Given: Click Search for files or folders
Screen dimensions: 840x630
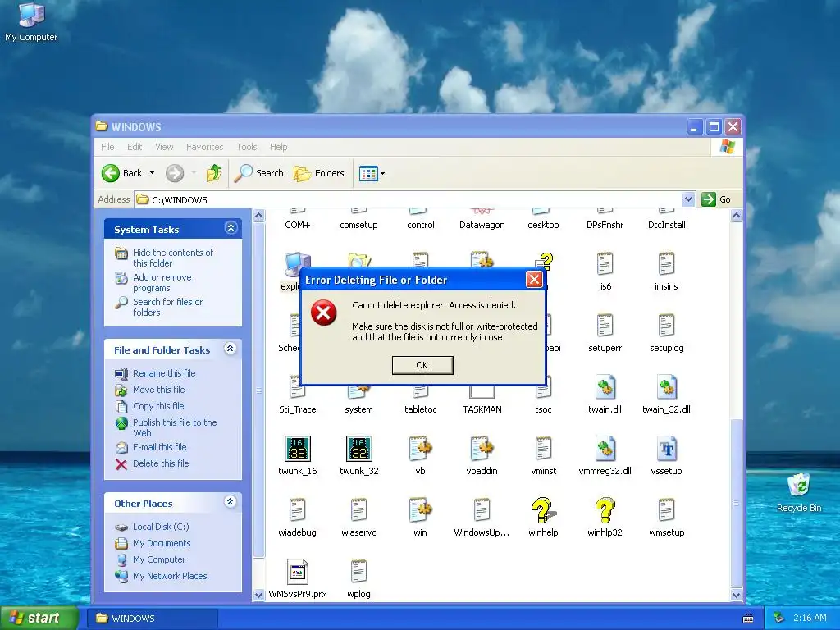Looking at the screenshot, I should [167, 307].
